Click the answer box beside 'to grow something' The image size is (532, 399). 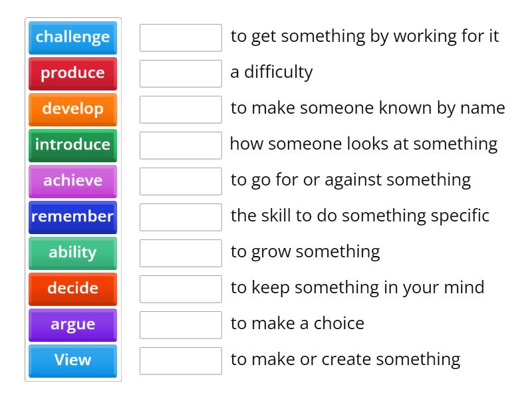[181, 252]
